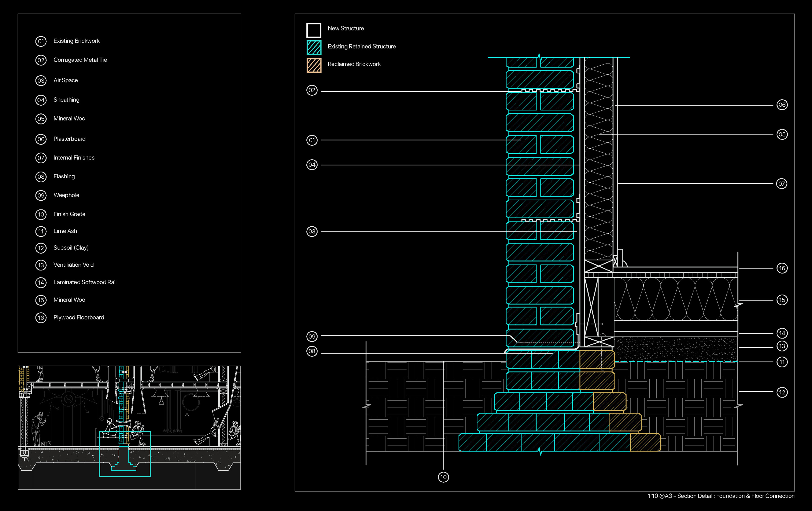Click the Corrugated Metal Tie label
The width and height of the screenshot is (812, 511).
tap(80, 60)
